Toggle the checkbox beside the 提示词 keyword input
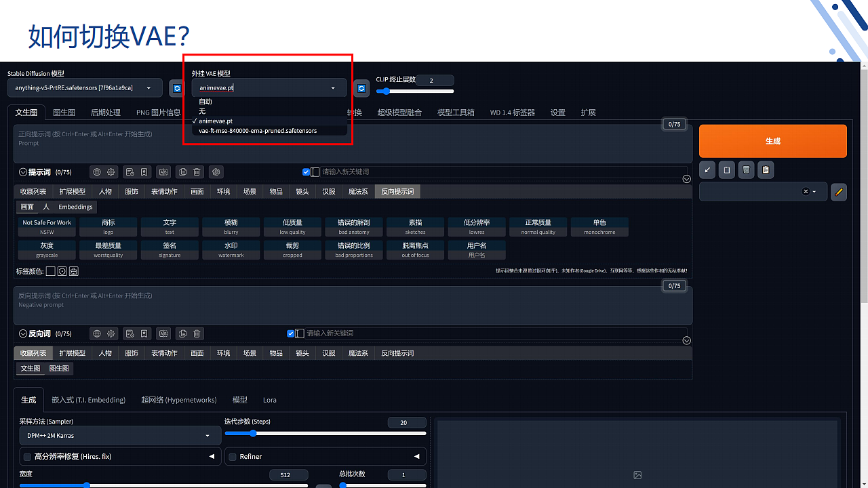This screenshot has width=868, height=488. (x=306, y=172)
